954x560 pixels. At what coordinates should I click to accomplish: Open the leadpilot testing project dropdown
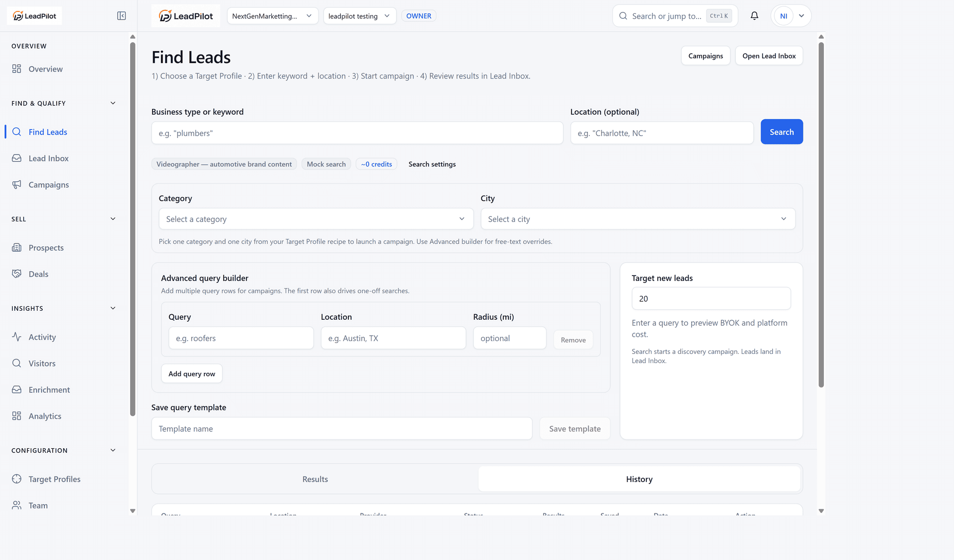pyautogui.click(x=360, y=16)
